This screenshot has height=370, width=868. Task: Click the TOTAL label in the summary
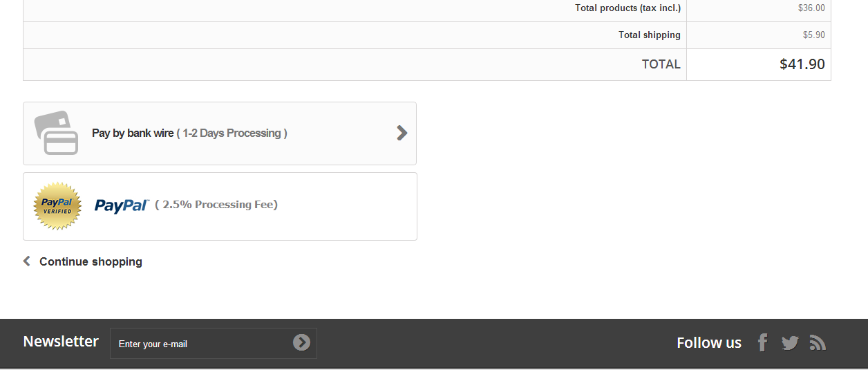(x=661, y=64)
